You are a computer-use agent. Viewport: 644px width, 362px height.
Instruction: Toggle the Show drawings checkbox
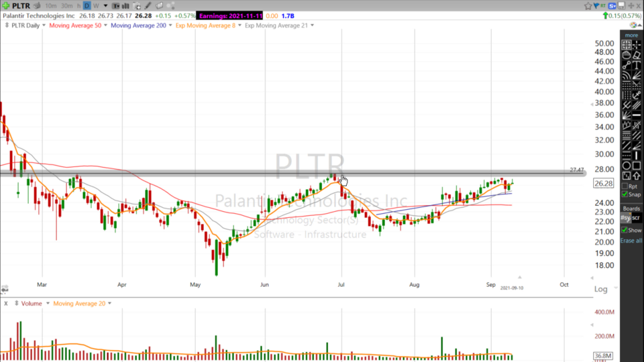[625, 230]
